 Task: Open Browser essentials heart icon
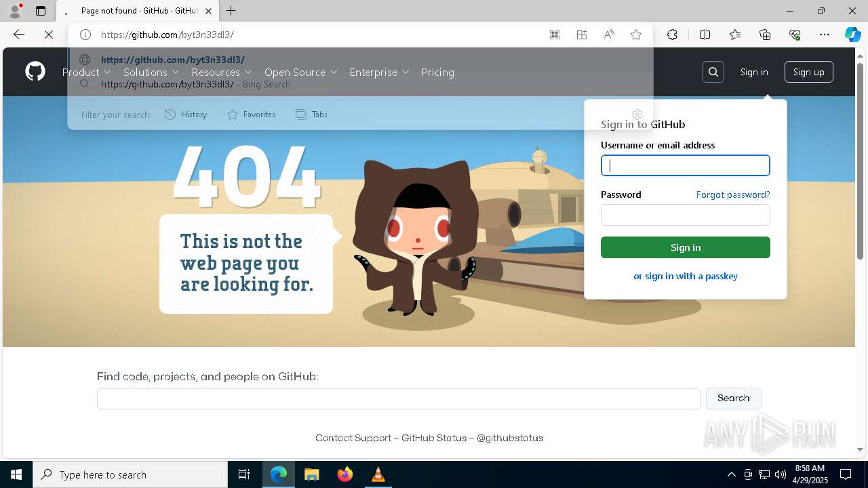pos(795,35)
